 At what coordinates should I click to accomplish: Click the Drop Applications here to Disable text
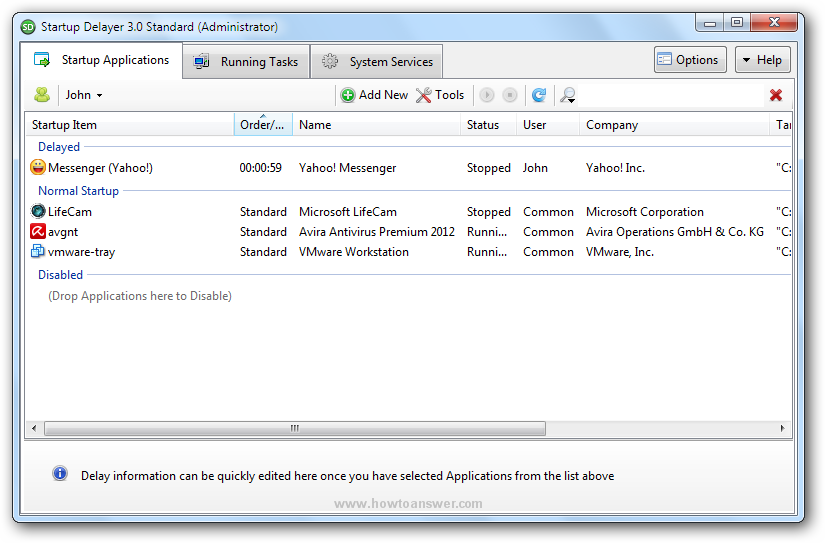140,296
